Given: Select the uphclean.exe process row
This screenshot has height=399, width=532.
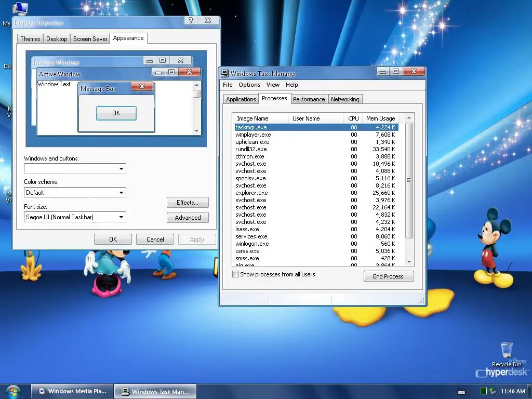Looking at the screenshot, I should 316,142.
